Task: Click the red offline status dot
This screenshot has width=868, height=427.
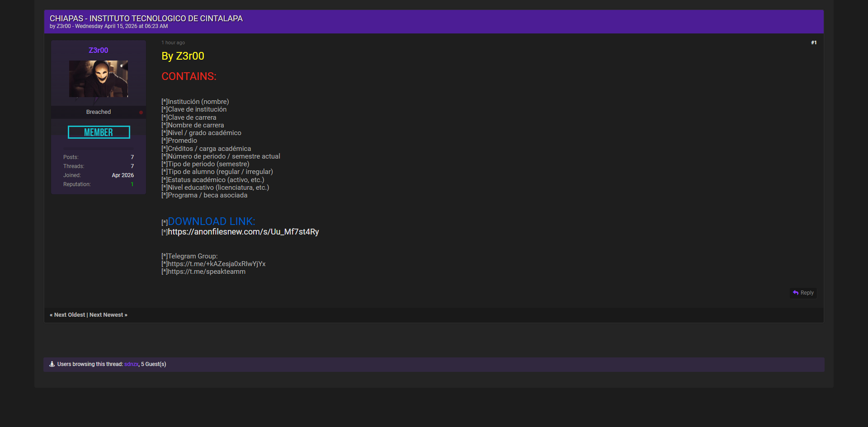Action: pyautogui.click(x=141, y=113)
